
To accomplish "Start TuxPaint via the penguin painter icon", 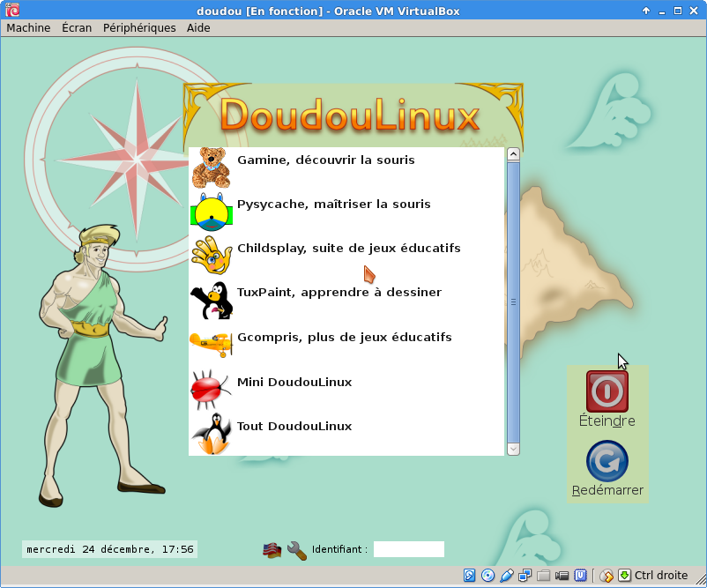I will pyautogui.click(x=212, y=301).
